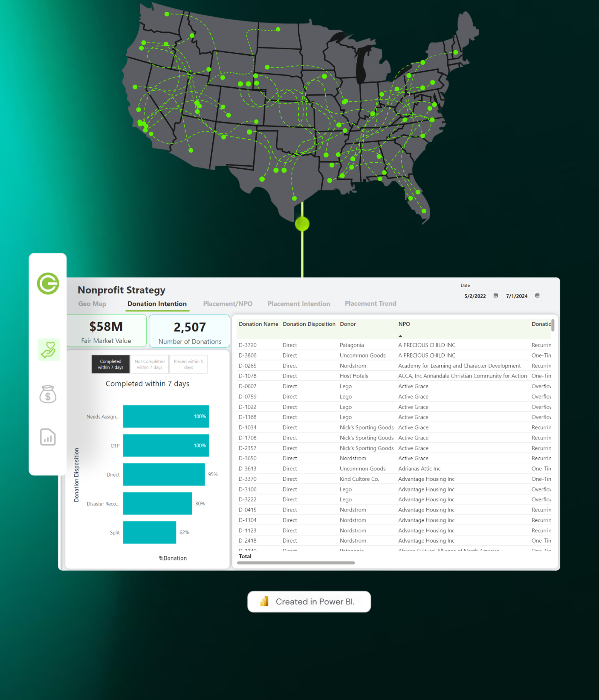Open the start date calendar picker icon
The image size is (599, 700).
pos(496,296)
